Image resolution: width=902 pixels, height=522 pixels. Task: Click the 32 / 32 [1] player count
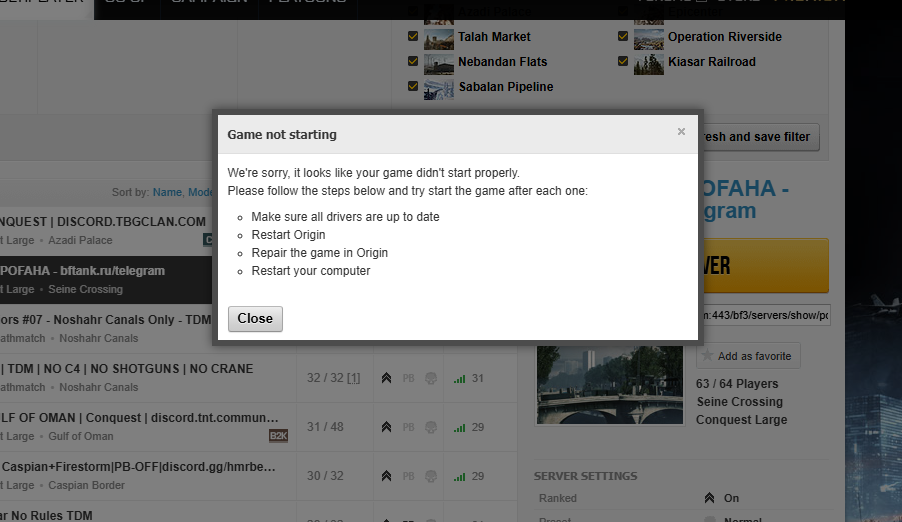[334, 378]
